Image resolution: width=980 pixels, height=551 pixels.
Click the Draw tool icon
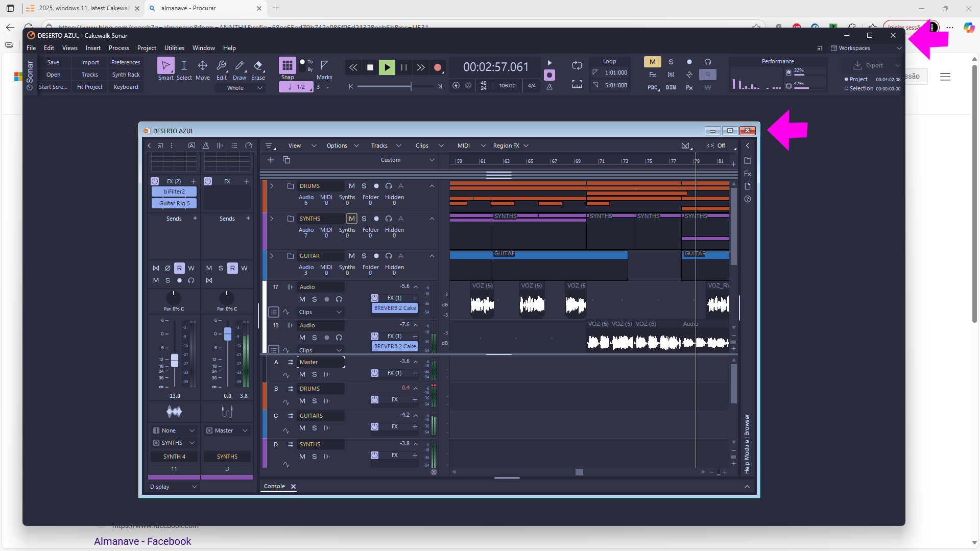[x=240, y=66]
